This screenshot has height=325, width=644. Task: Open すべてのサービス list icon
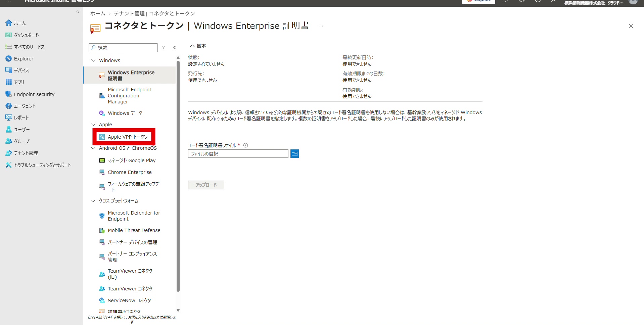tap(9, 47)
